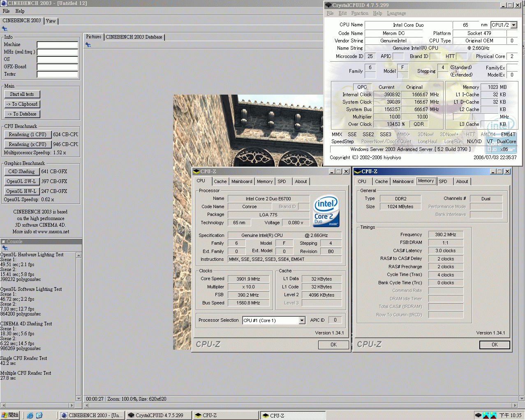Open the CPU1/2 dropdown in CrystalCPUID
Screen dimensions: 525x420
[x=514, y=25]
